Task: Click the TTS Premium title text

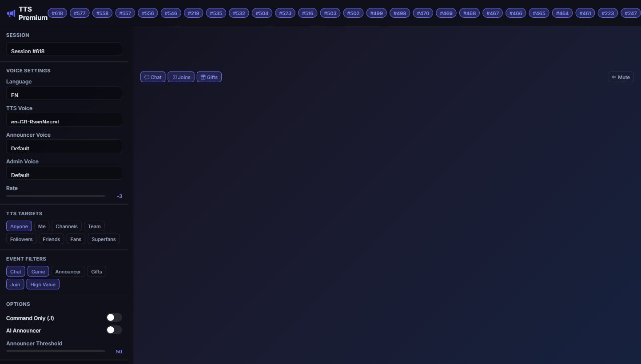Action: click(33, 13)
